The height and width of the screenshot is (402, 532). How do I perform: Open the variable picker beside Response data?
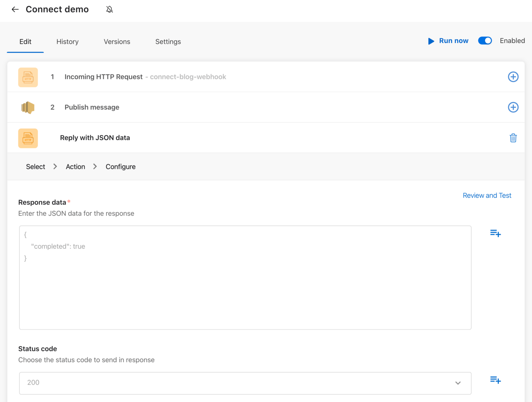495,233
